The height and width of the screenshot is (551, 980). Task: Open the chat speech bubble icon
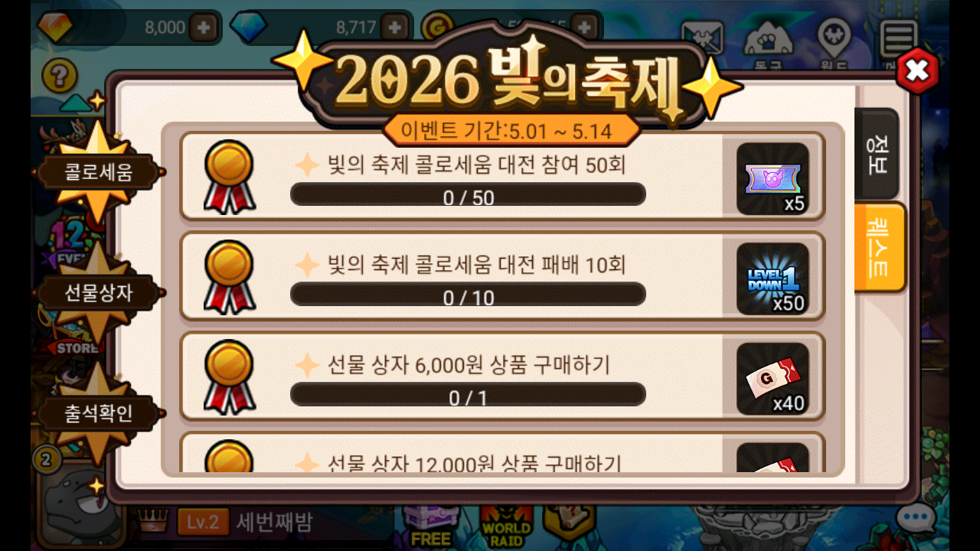point(916,519)
